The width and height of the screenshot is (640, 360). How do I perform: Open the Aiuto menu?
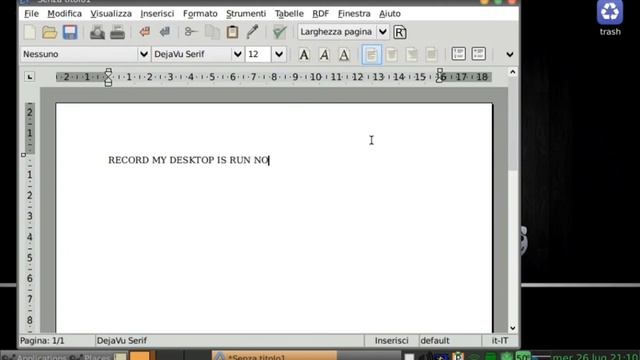point(390,13)
